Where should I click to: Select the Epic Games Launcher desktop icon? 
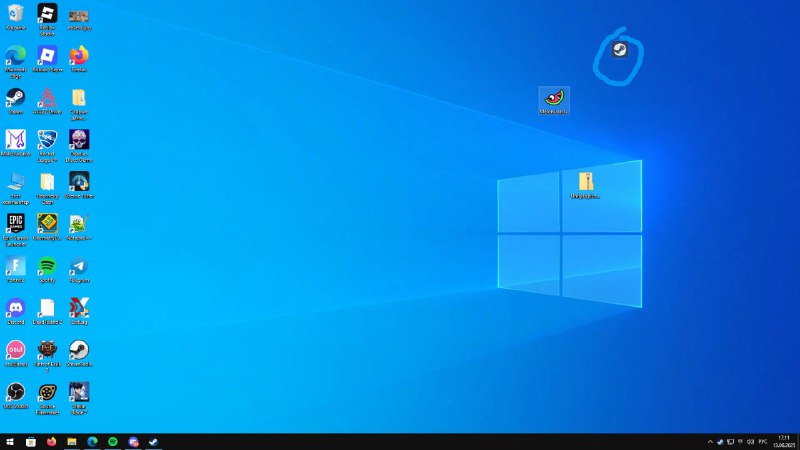click(15, 222)
